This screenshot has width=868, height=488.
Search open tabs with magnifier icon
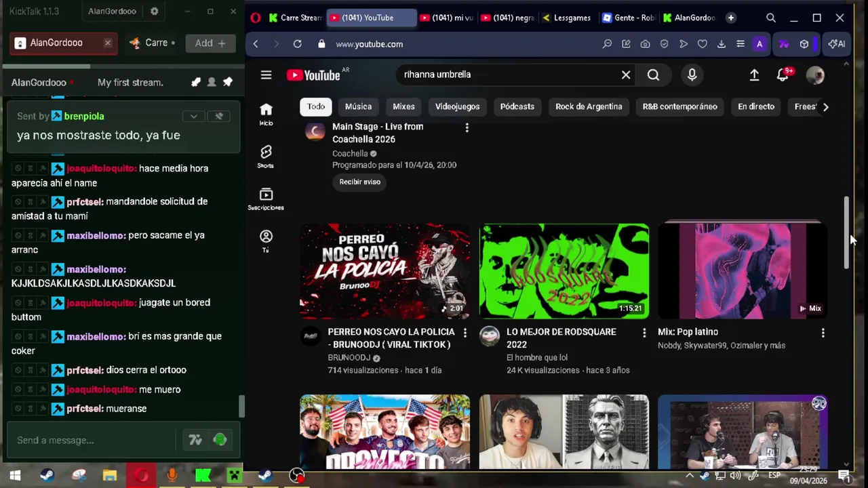pyautogui.click(x=771, y=18)
